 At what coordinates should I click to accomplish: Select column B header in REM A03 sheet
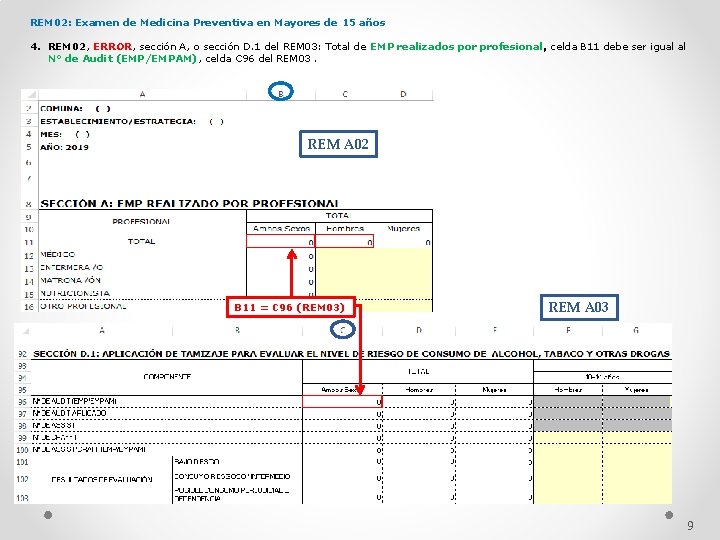237,330
